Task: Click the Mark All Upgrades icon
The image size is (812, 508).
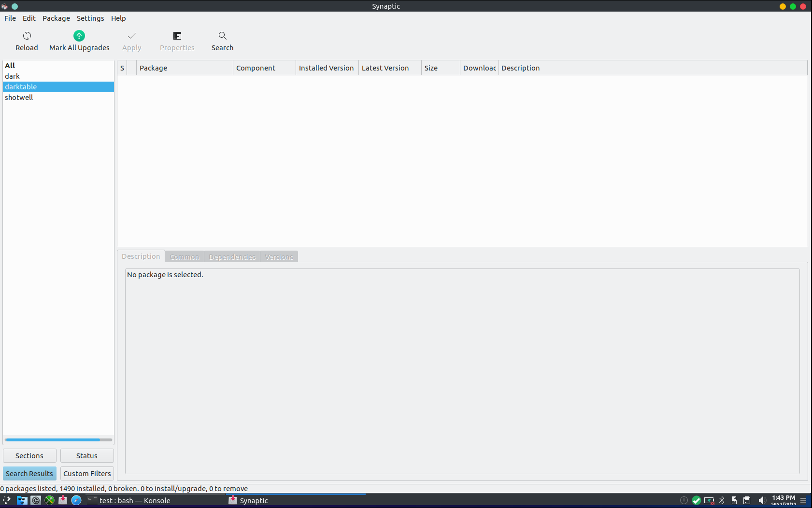Action: pyautogui.click(x=79, y=36)
